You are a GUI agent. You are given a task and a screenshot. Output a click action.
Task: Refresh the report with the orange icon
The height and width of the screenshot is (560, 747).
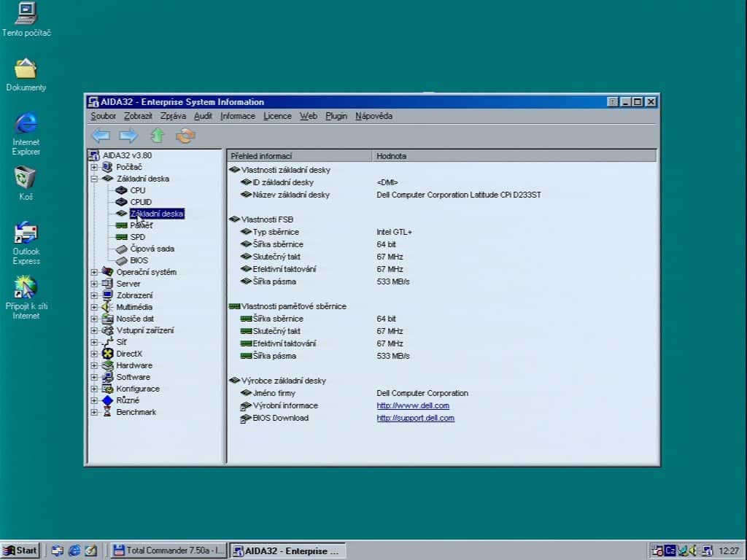tap(186, 136)
